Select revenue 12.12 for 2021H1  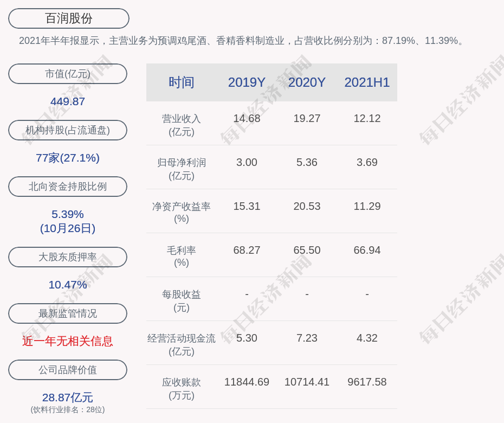click(x=367, y=118)
